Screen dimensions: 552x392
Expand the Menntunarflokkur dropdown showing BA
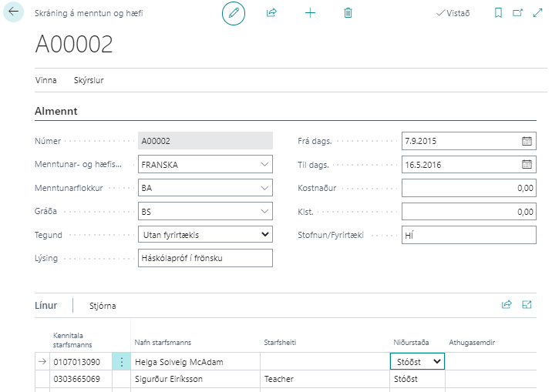tap(264, 188)
